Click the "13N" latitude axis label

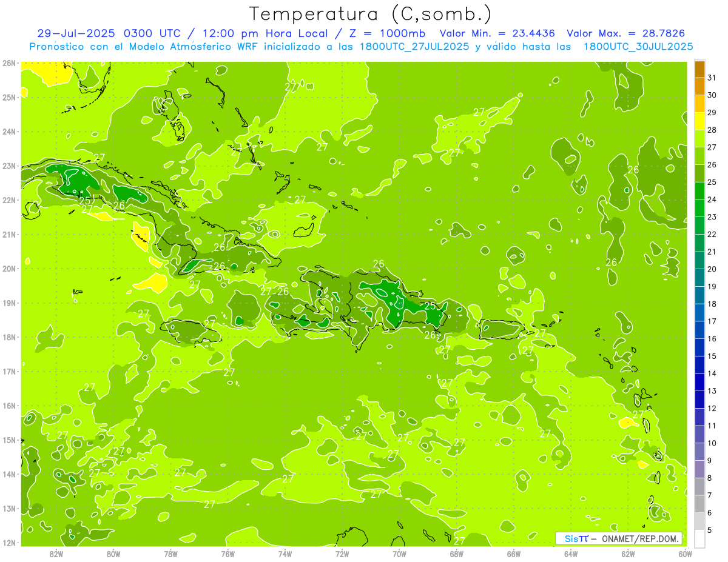8,509
